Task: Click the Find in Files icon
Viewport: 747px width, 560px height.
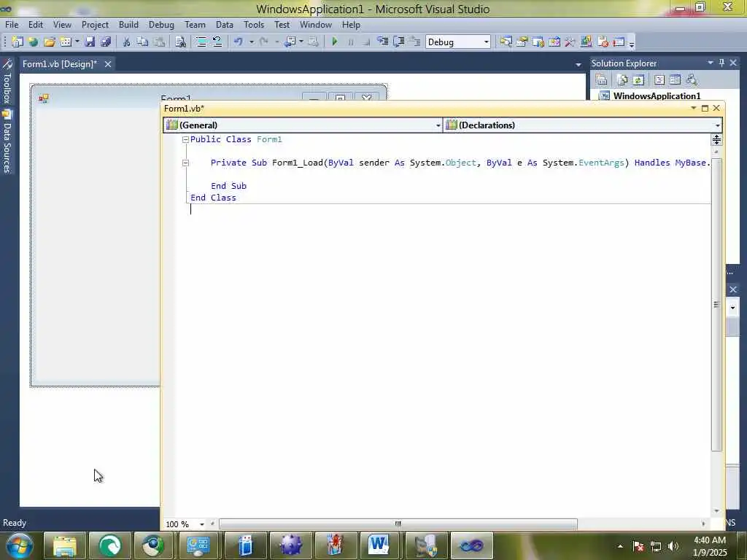Action: point(180,42)
